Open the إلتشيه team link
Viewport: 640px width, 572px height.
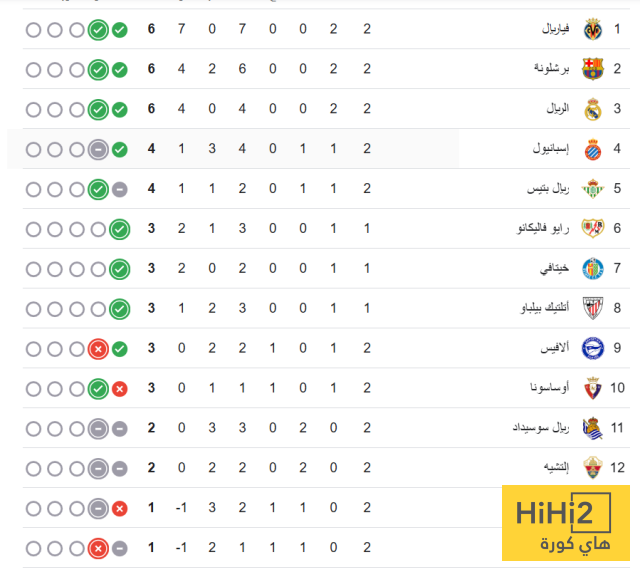[553, 468]
